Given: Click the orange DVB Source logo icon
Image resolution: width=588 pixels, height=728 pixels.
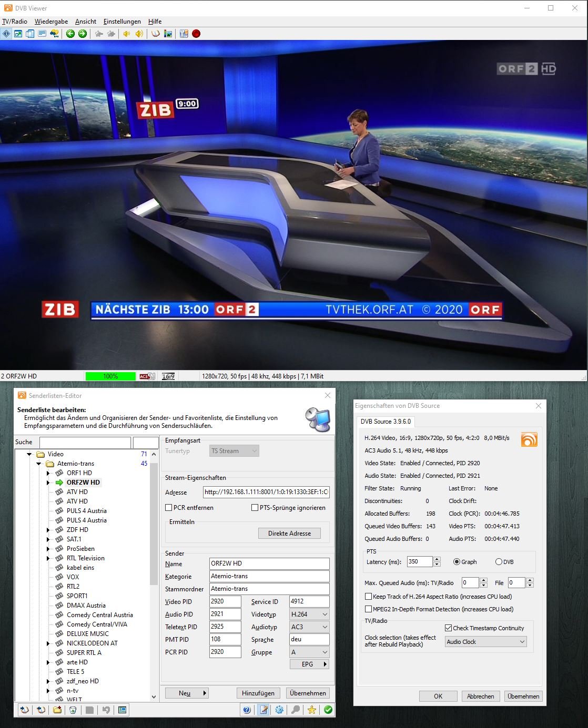Looking at the screenshot, I should pyautogui.click(x=529, y=439).
